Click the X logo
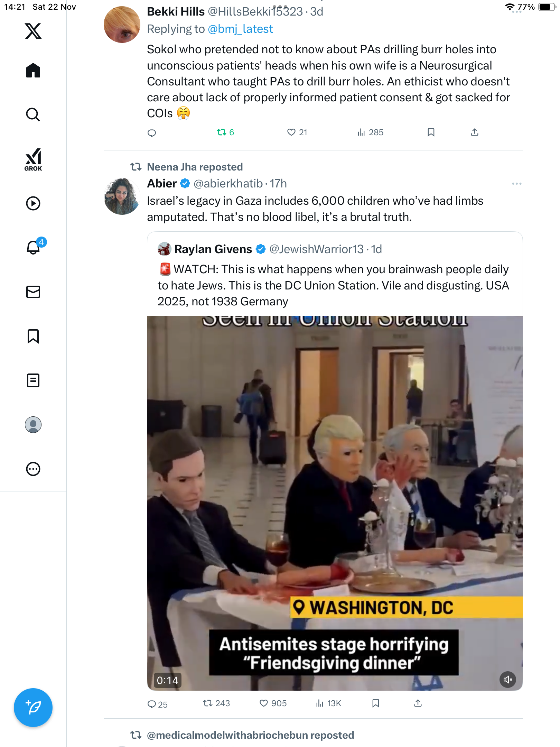Image resolution: width=560 pixels, height=747 pixels. 33,31
